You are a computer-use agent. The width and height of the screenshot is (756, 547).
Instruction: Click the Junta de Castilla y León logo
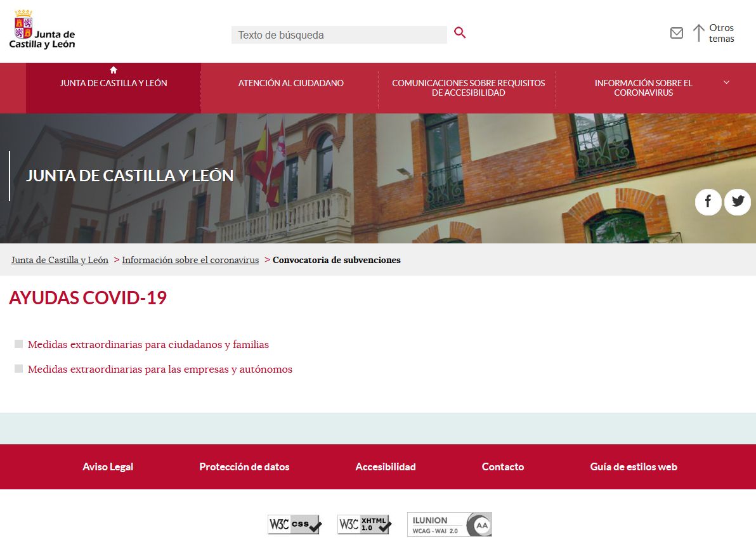[42, 29]
